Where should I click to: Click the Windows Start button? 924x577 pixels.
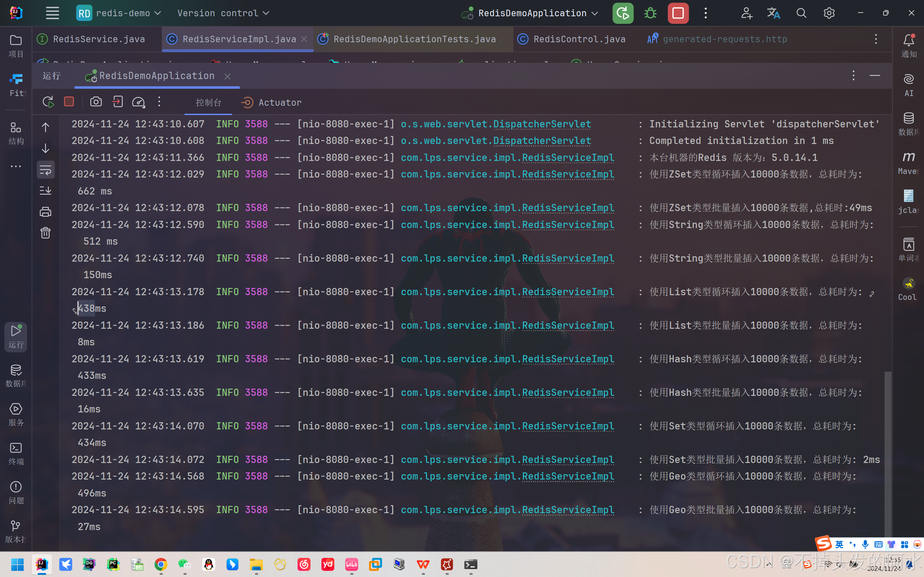pyautogui.click(x=17, y=564)
